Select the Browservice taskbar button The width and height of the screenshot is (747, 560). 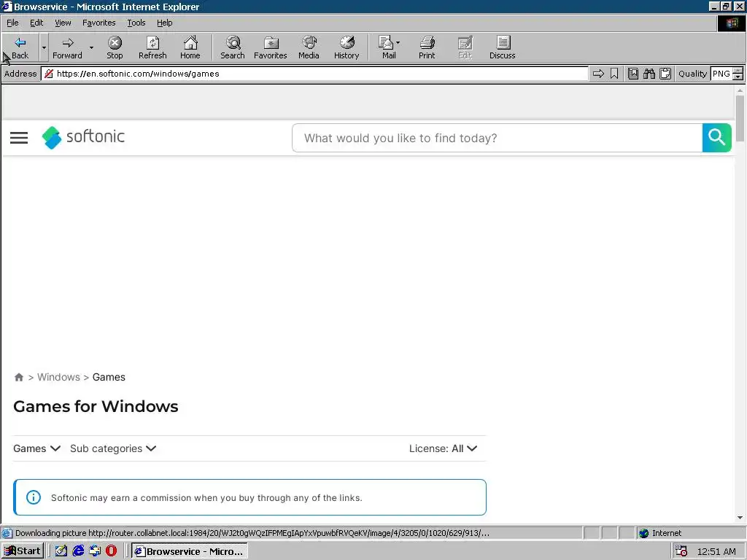click(x=189, y=551)
